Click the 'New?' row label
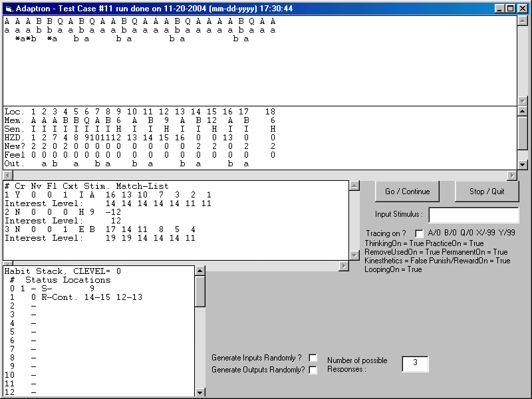Viewport: 532px width, 399px height. point(15,146)
